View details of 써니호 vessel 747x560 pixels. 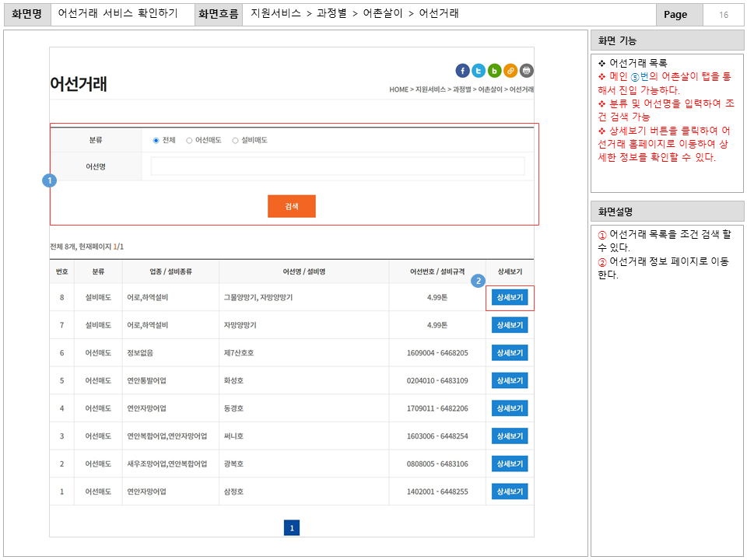point(509,436)
